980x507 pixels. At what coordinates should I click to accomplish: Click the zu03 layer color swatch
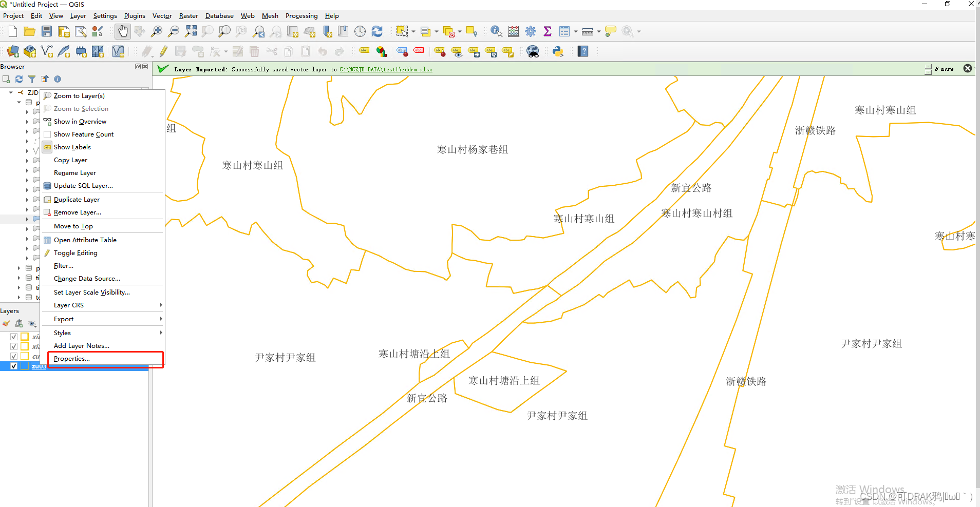[25, 366]
